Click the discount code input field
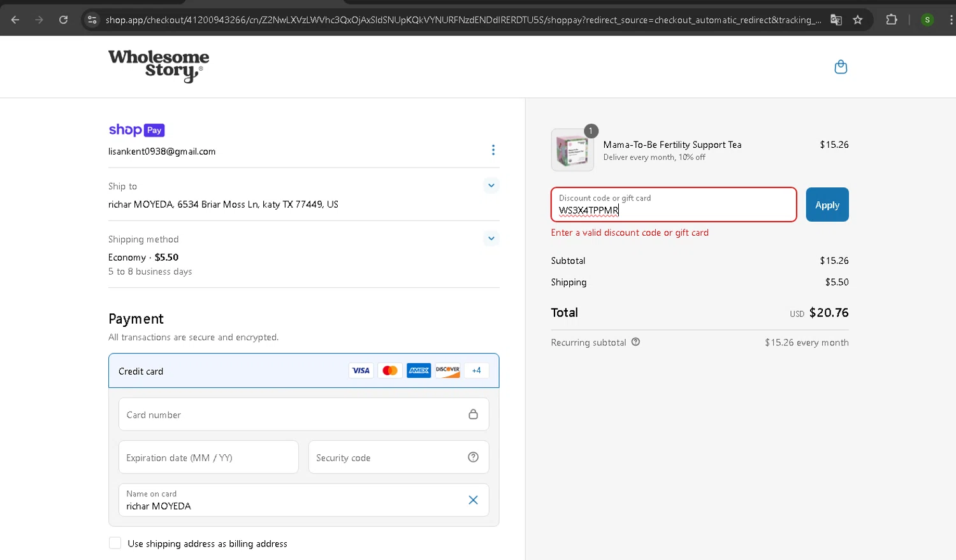956x560 pixels. pos(674,205)
